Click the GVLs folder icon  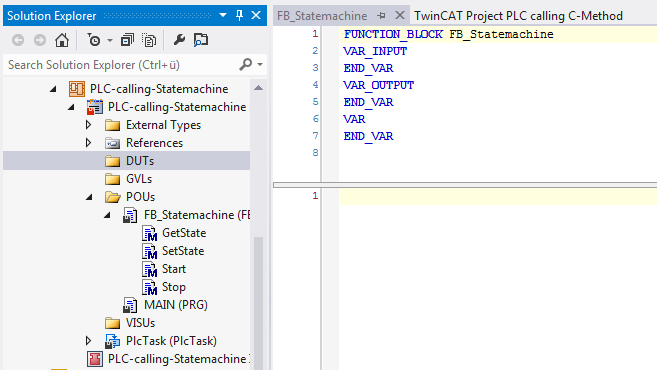point(112,179)
